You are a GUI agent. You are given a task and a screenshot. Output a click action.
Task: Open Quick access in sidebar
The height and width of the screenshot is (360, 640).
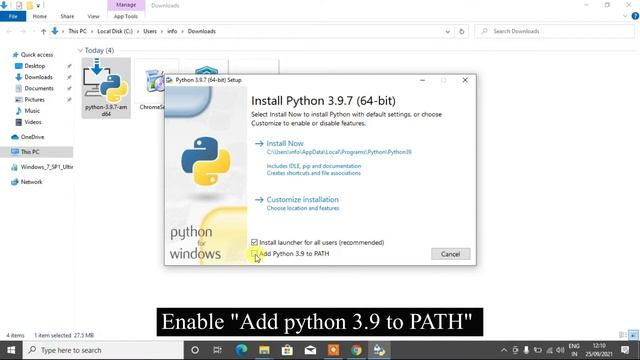[37, 54]
